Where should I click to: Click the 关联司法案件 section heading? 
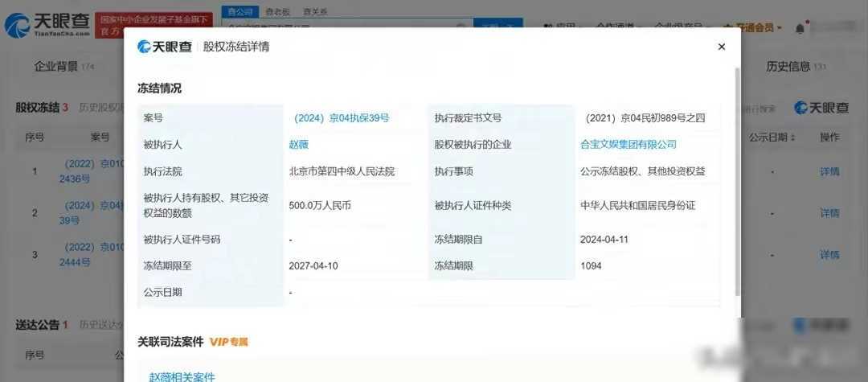coord(170,342)
